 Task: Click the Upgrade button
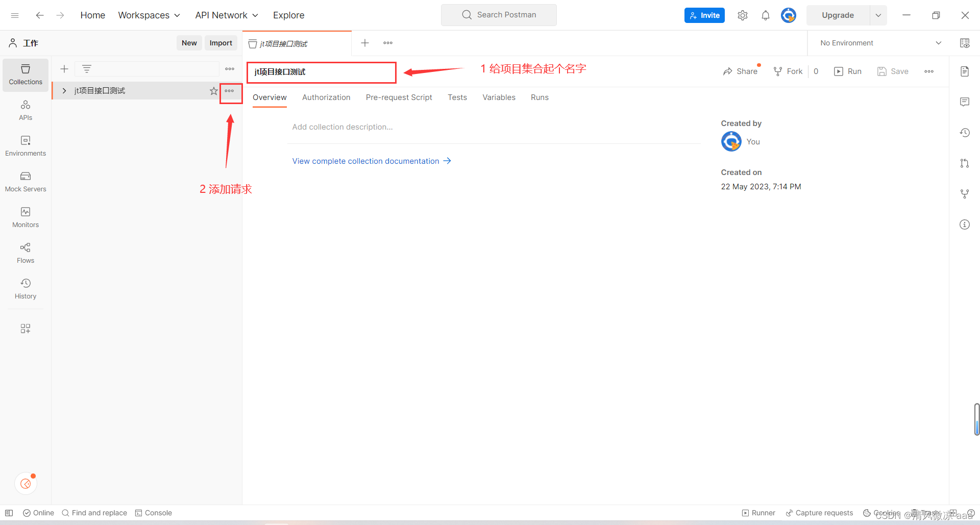[838, 15]
